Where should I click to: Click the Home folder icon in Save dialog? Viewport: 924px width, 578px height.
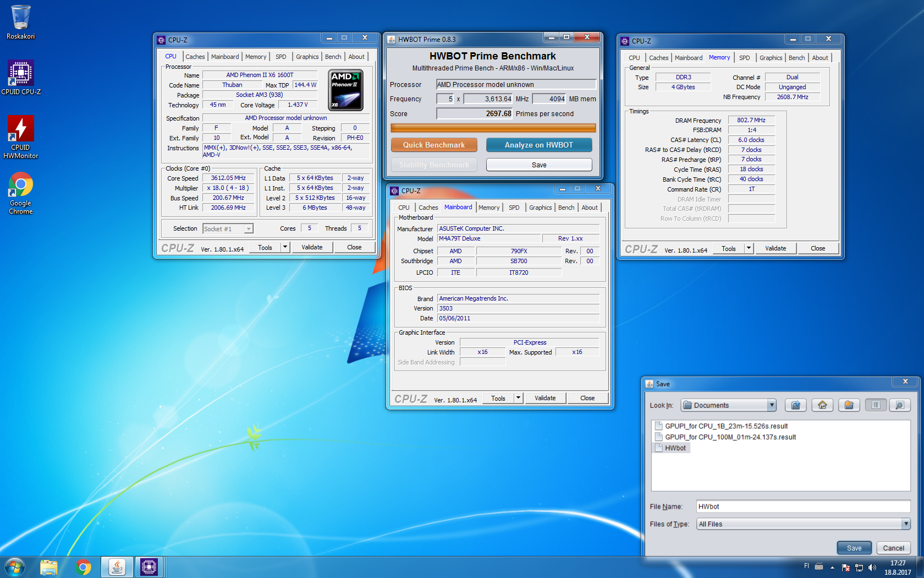822,405
